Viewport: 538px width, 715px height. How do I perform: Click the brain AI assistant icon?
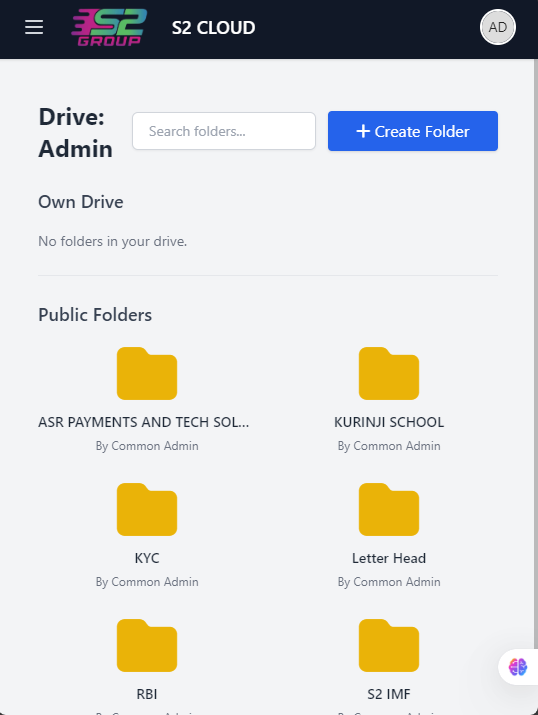[x=518, y=667]
